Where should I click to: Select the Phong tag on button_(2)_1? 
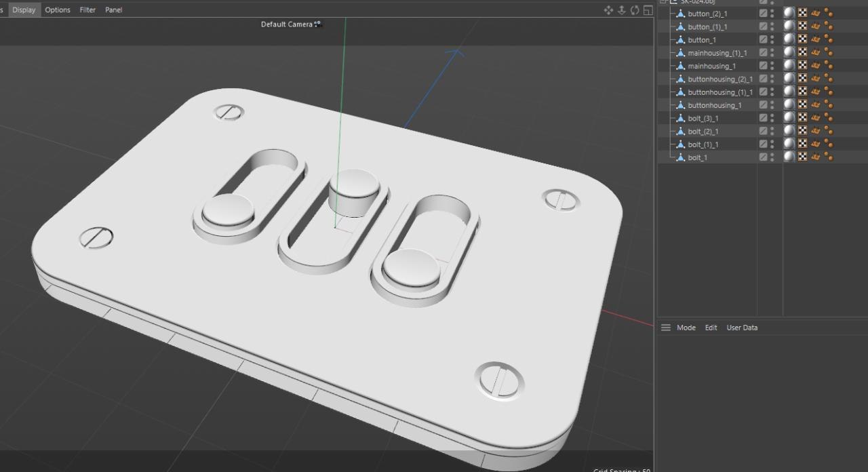click(789, 13)
